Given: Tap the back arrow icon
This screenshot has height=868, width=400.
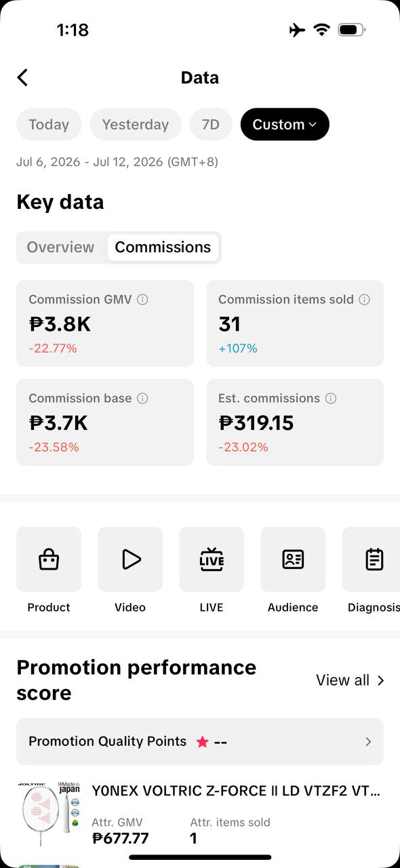Looking at the screenshot, I should click(x=22, y=77).
